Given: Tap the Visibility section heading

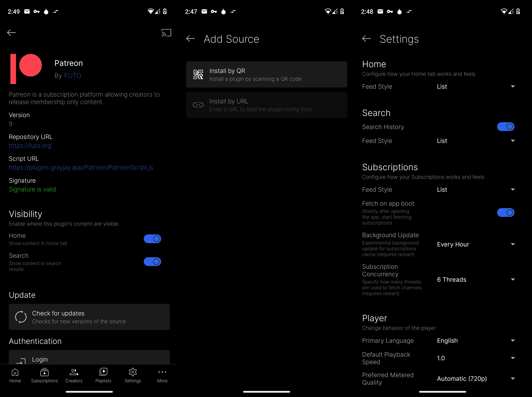Looking at the screenshot, I should [x=25, y=214].
